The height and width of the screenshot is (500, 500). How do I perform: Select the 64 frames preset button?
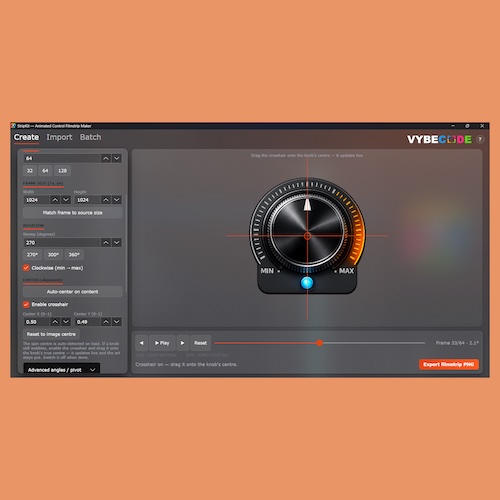tap(45, 171)
